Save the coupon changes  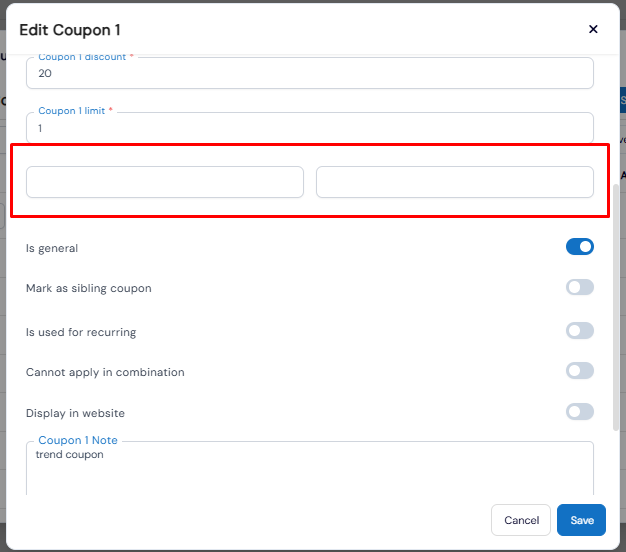pyautogui.click(x=581, y=520)
